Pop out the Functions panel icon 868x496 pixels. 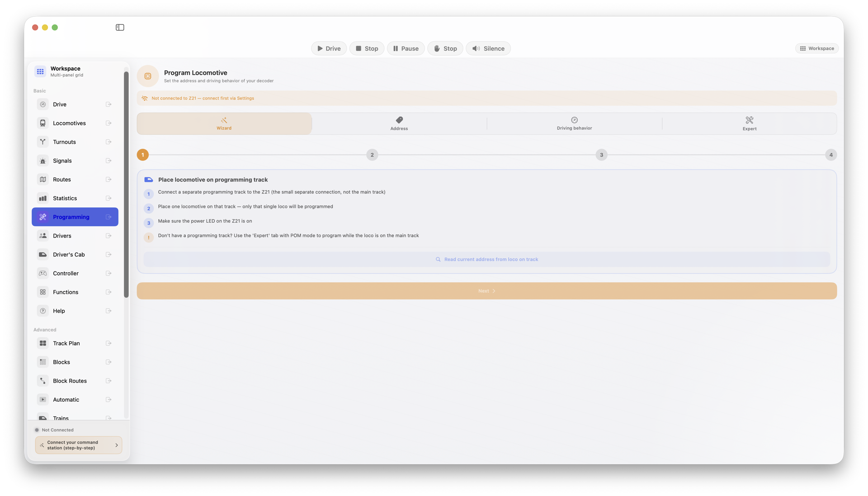coord(108,292)
